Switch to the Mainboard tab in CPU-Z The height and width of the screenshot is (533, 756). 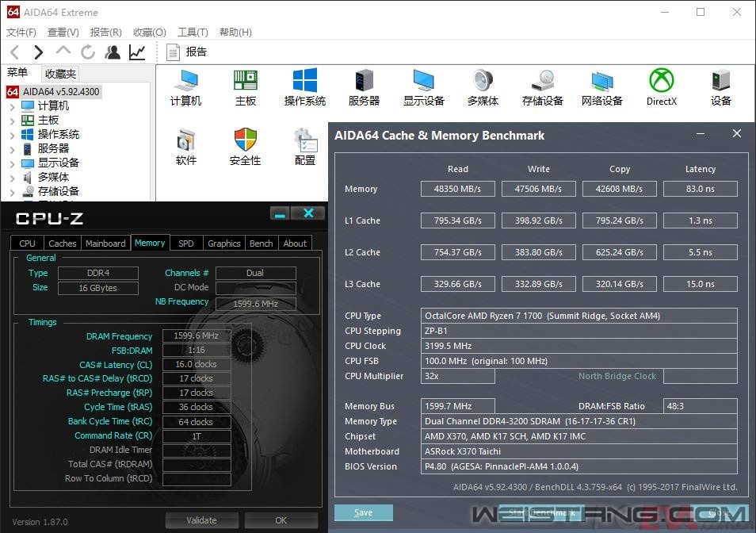[105, 243]
